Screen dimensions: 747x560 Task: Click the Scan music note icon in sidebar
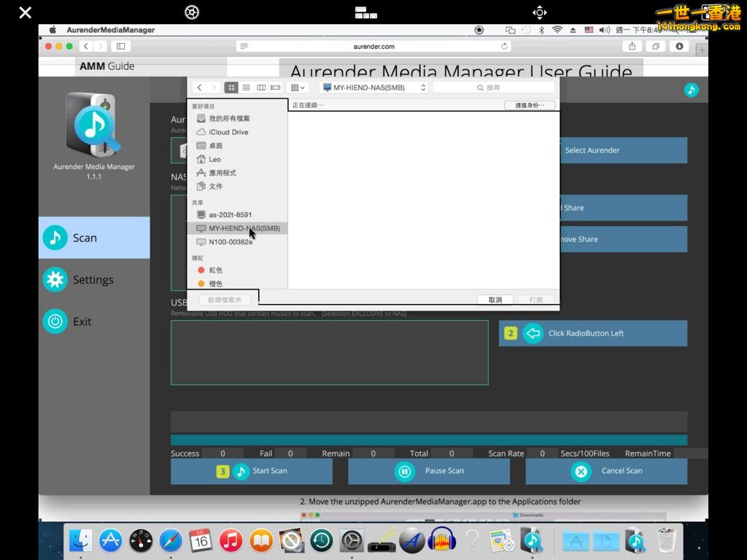[x=55, y=238]
